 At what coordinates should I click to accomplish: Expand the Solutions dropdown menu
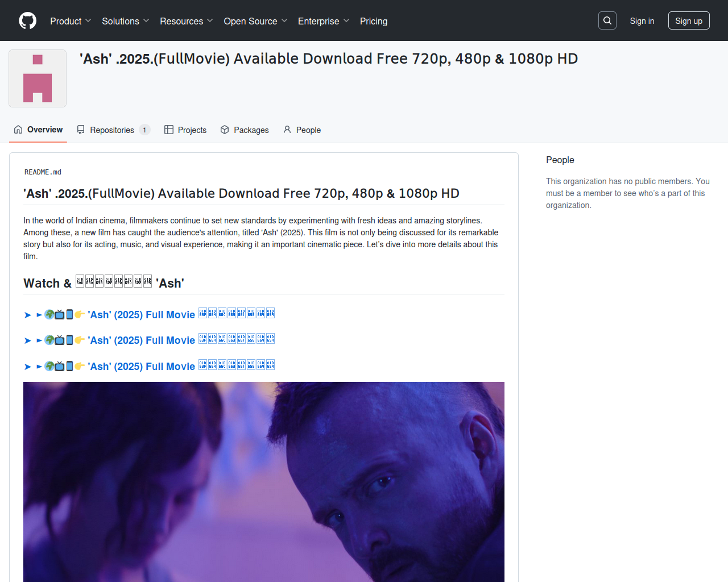coord(125,21)
